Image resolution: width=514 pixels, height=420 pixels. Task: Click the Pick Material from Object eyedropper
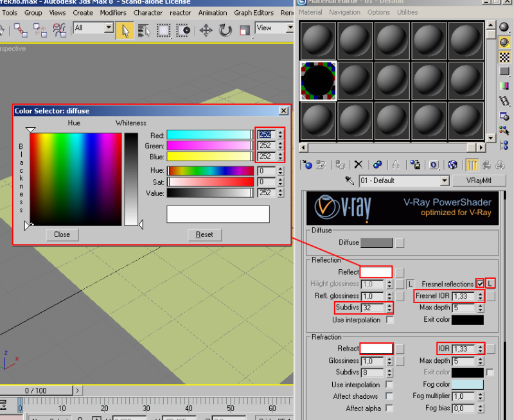click(x=350, y=180)
